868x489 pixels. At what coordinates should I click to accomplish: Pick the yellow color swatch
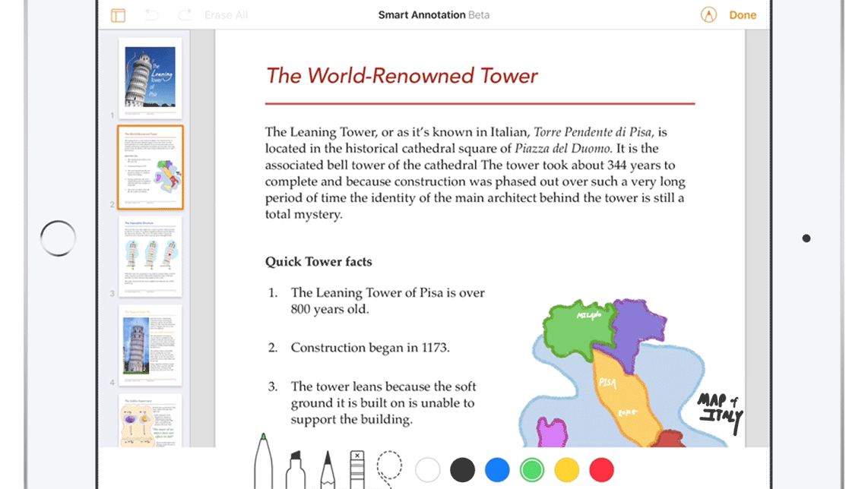click(x=567, y=470)
